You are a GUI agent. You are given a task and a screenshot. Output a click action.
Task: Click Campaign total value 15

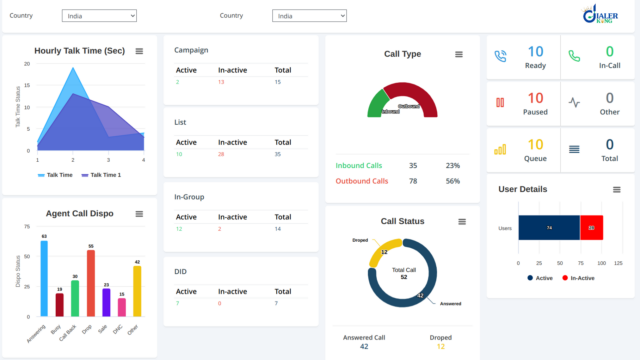pyautogui.click(x=278, y=82)
